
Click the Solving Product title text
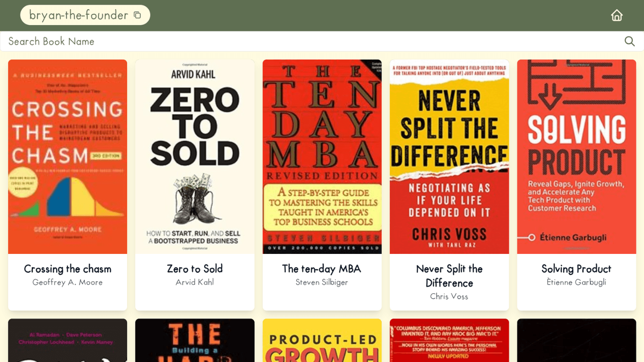[x=576, y=269]
